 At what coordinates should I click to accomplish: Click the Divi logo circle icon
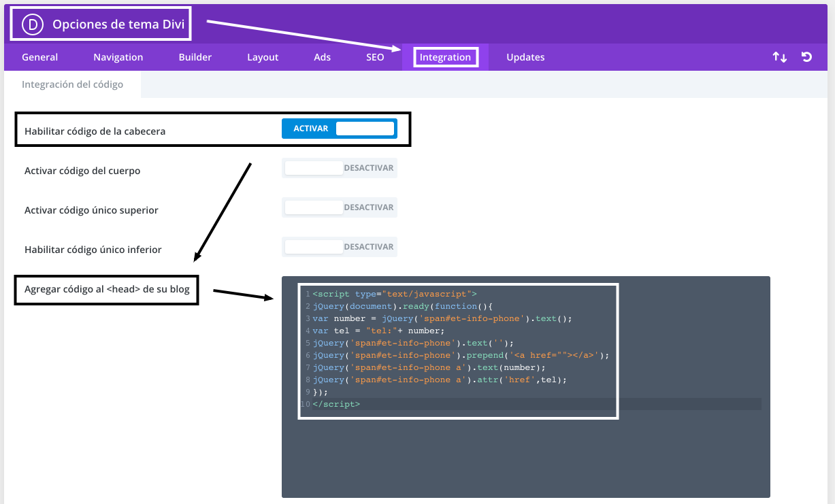(x=32, y=24)
